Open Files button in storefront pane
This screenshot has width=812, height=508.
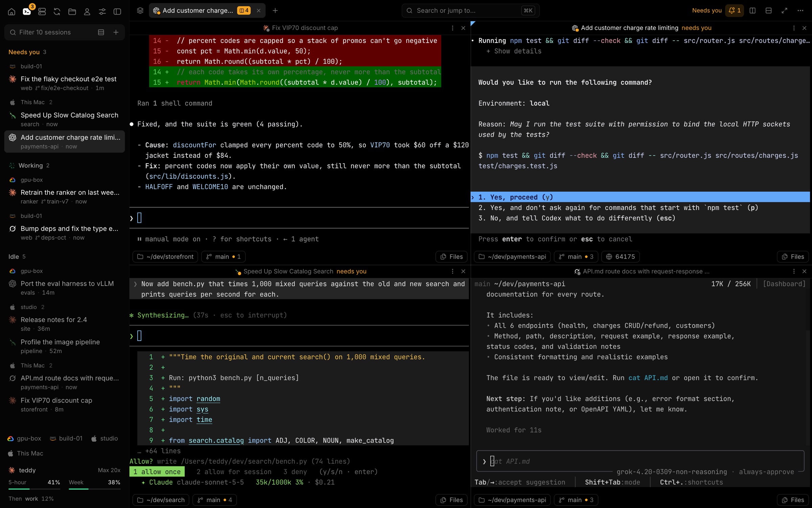[451, 257]
